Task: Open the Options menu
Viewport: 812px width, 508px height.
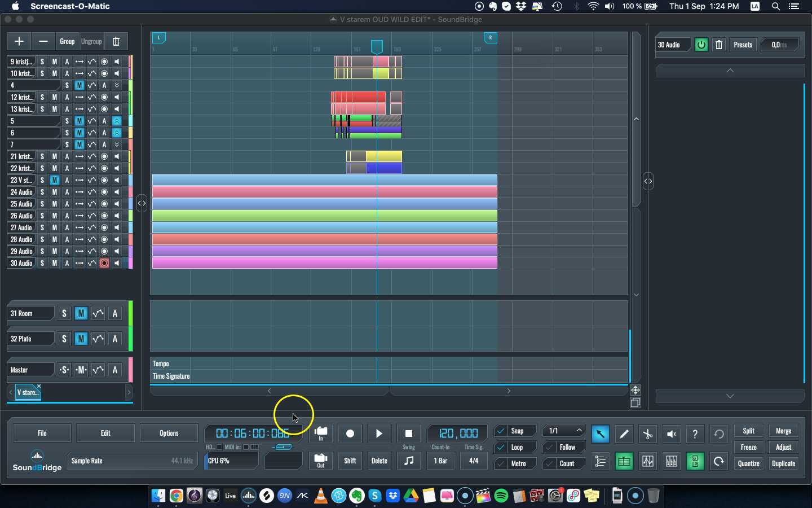Action: tap(168, 433)
